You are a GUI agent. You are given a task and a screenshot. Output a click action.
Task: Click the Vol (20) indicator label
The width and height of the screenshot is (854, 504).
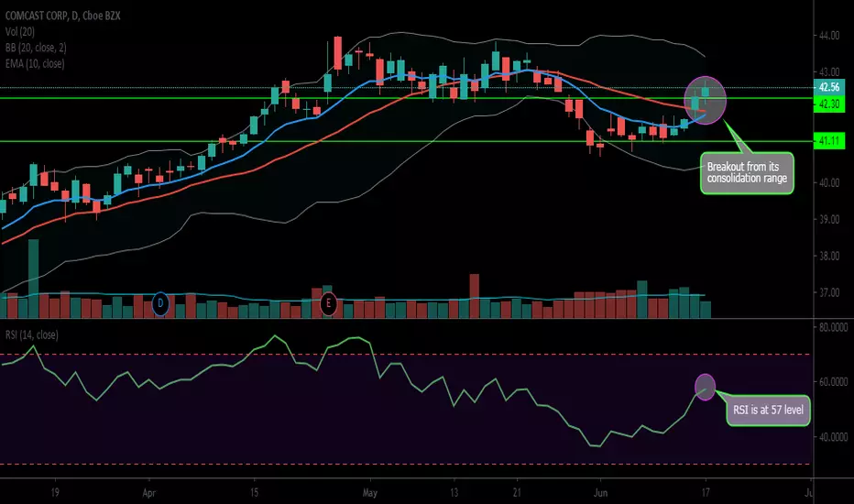[20, 32]
